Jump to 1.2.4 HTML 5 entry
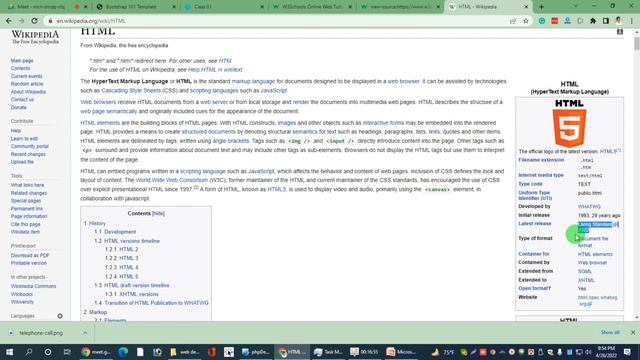 click(129, 276)
